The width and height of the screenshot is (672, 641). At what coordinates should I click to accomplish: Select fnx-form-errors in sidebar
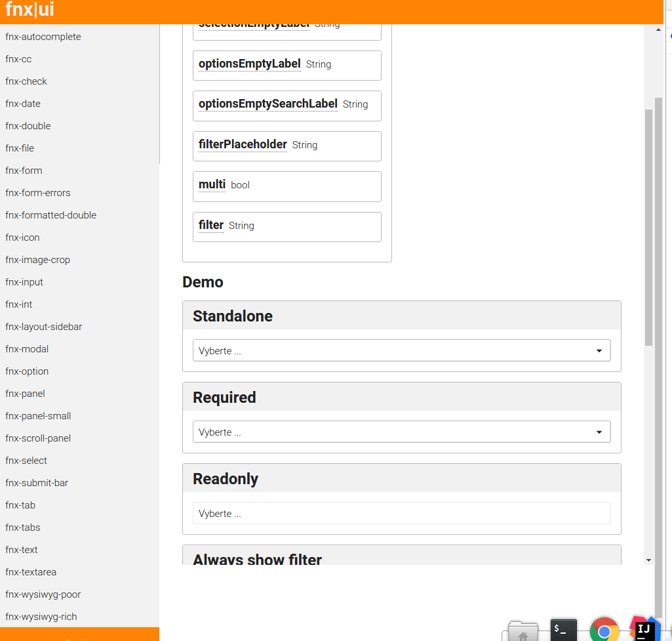[x=38, y=192]
